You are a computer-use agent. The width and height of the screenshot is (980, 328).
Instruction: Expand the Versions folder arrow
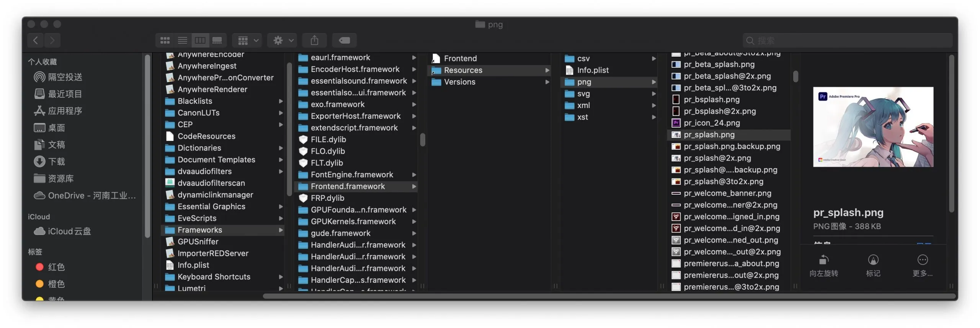pos(547,82)
